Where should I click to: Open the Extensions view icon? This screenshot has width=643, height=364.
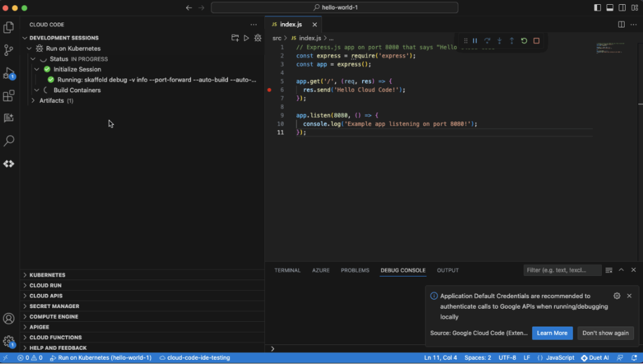pos(8,95)
